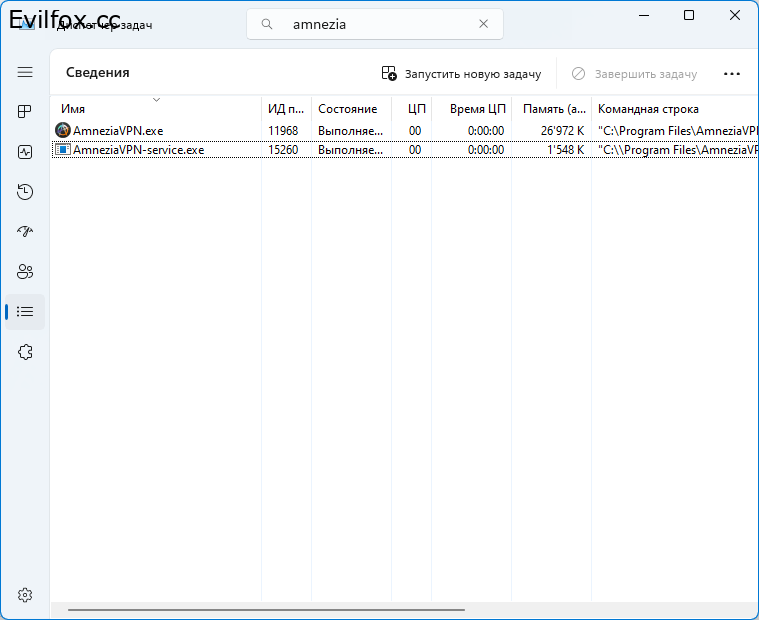Screen dimensions: 759x620
Task: Open the Processes page icon in sidebar
Action: pos(25,112)
